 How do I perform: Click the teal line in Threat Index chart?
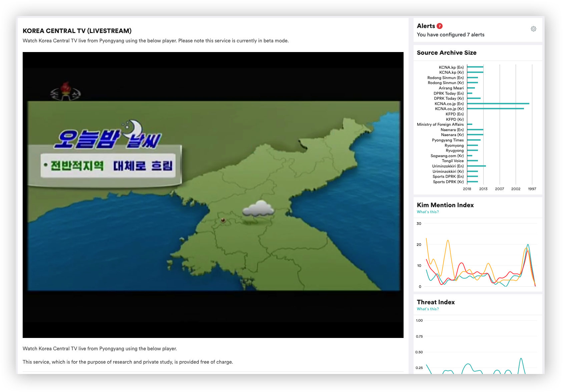point(520,360)
